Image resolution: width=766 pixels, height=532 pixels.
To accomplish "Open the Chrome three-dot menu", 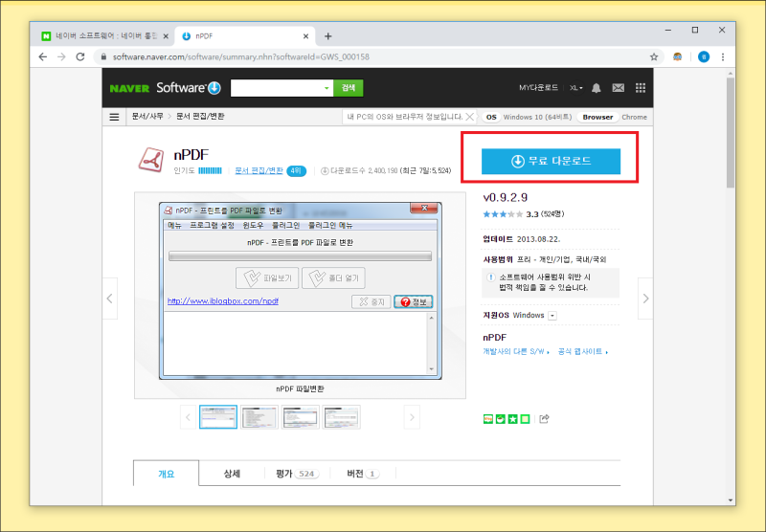I will click(x=723, y=56).
